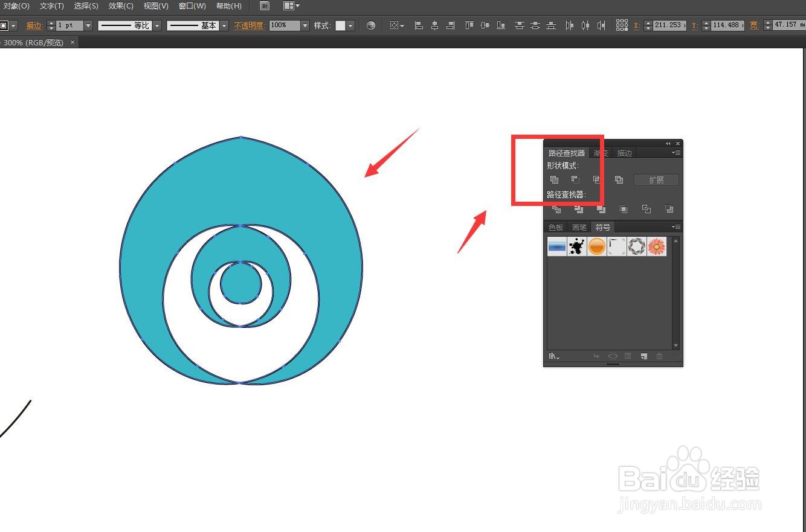Open the Symbol Libraries menu icon

[x=554, y=356]
